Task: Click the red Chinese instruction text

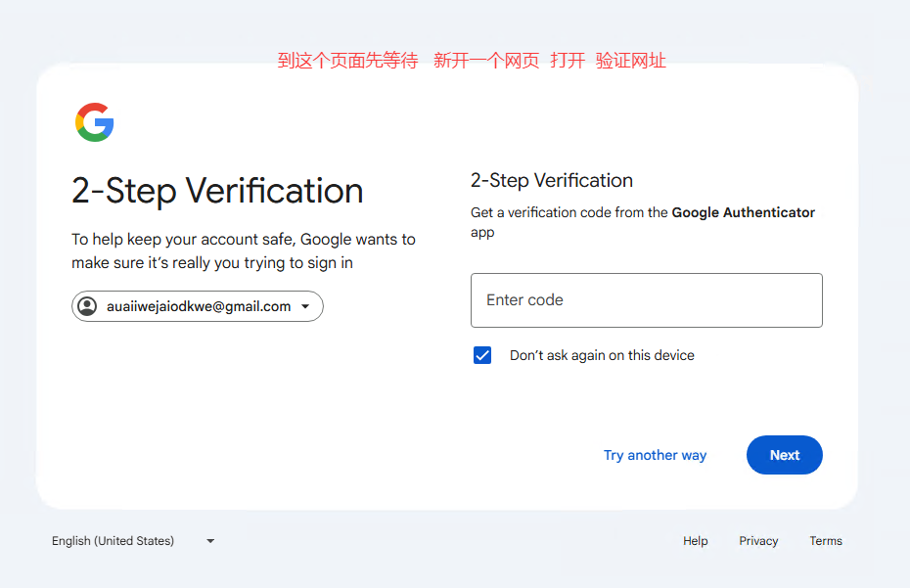Action: (472, 61)
